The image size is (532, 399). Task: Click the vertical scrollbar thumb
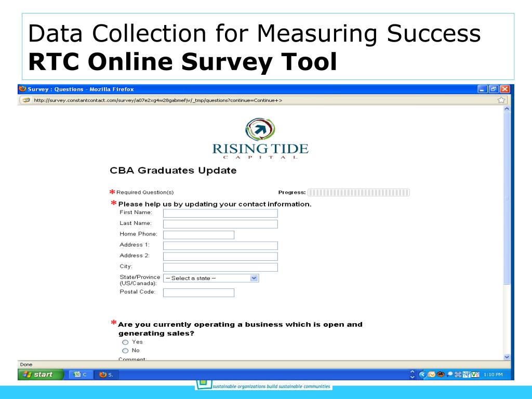(x=507, y=198)
